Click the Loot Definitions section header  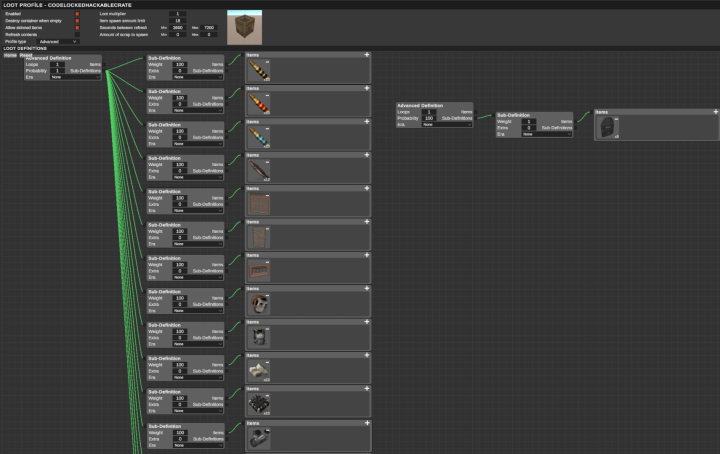coord(25,48)
